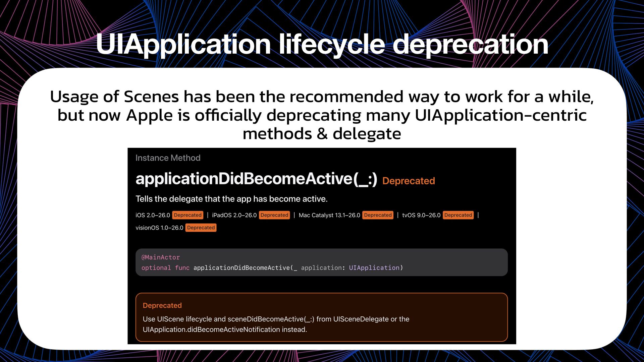This screenshot has height=362, width=644.
Task: Click the Deprecated badge next to iPadOS
Action: (274, 215)
